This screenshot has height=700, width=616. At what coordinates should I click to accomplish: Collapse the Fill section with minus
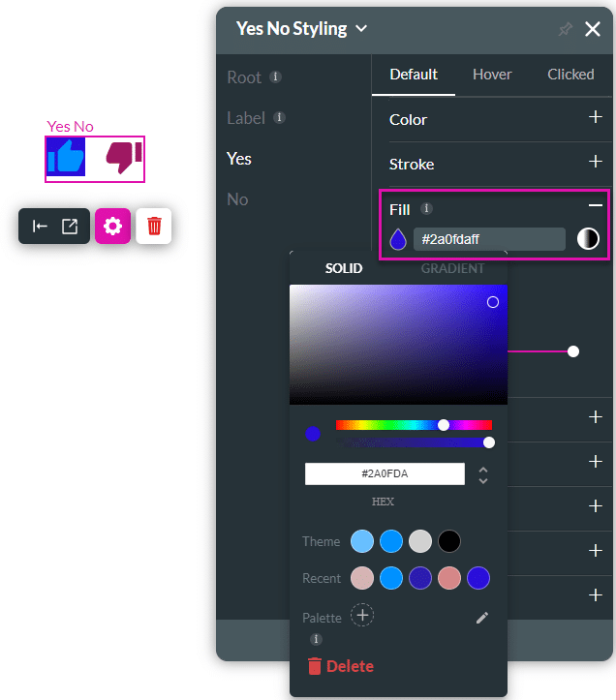pyautogui.click(x=595, y=205)
